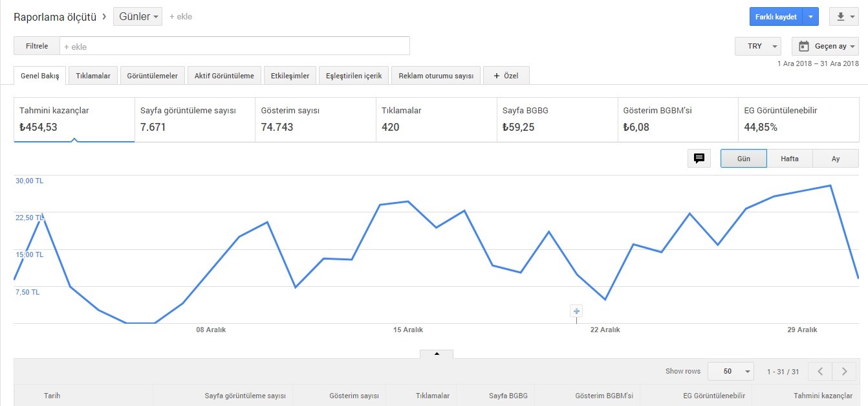The width and height of the screenshot is (868, 406).
Task: Switch chart granularity to Hafta
Action: pos(790,159)
